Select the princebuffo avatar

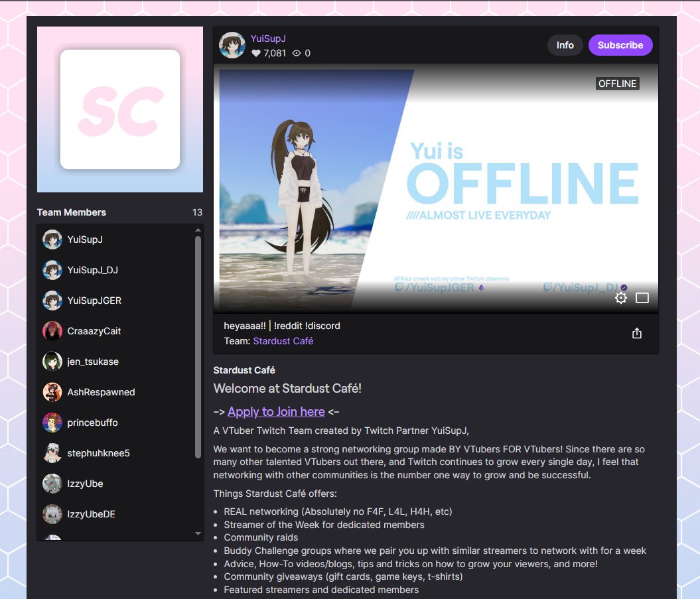pyautogui.click(x=52, y=423)
